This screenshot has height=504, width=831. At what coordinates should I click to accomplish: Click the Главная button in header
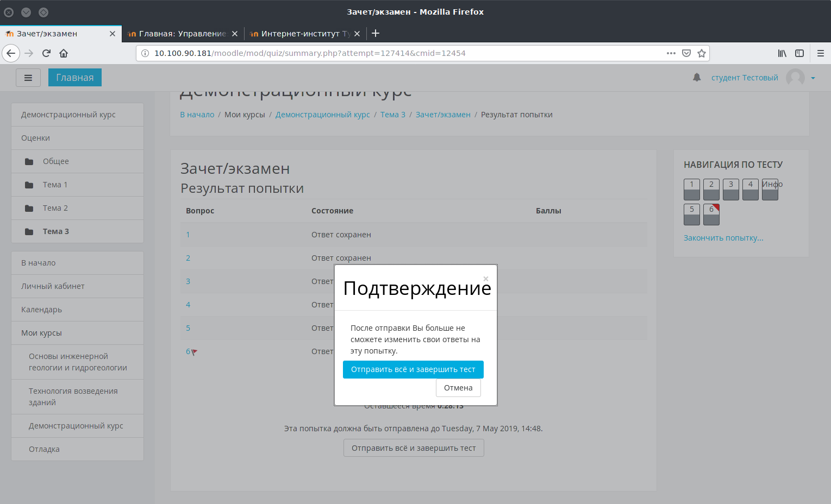[75, 78]
